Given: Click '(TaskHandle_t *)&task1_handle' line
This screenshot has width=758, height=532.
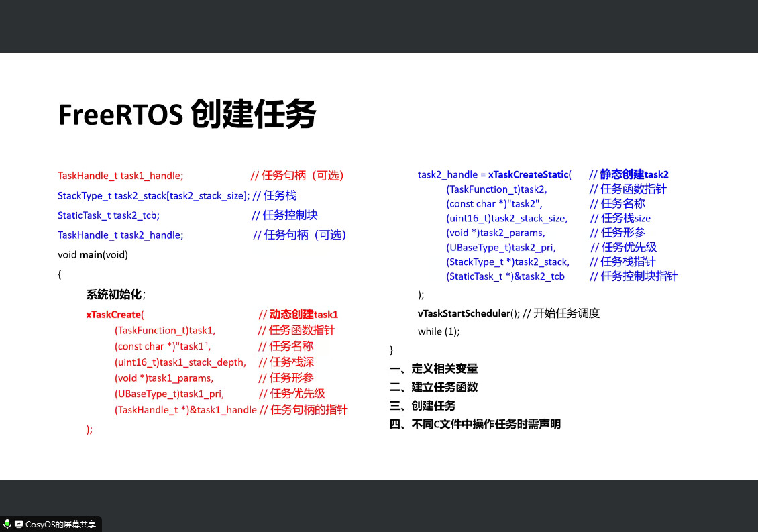Looking at the screenshot, I should 186,410.
